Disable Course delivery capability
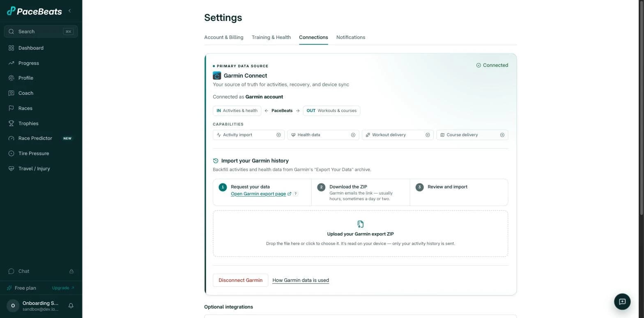The image size is (644, 318). (x=502, y=135)
